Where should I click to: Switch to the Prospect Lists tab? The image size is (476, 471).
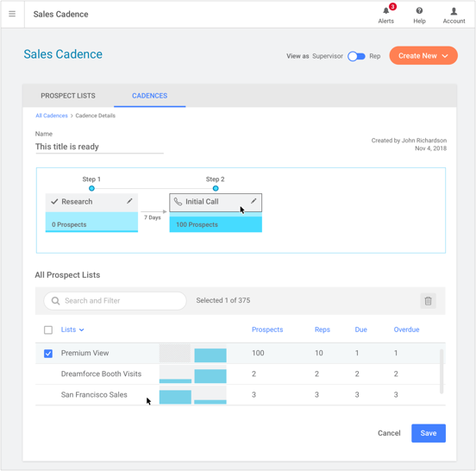[x=68, y=96]
